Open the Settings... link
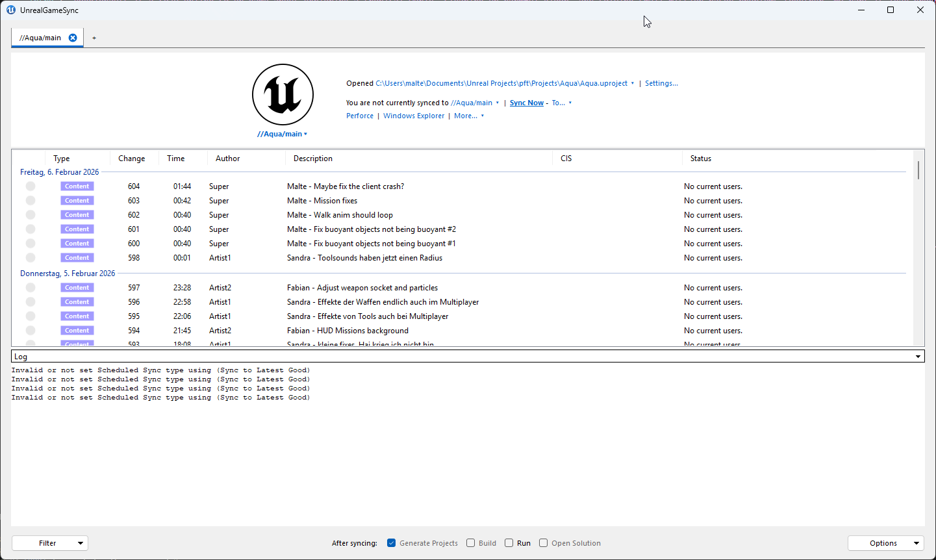The height and width of the screenshot is (560, 936). [661, 83]
